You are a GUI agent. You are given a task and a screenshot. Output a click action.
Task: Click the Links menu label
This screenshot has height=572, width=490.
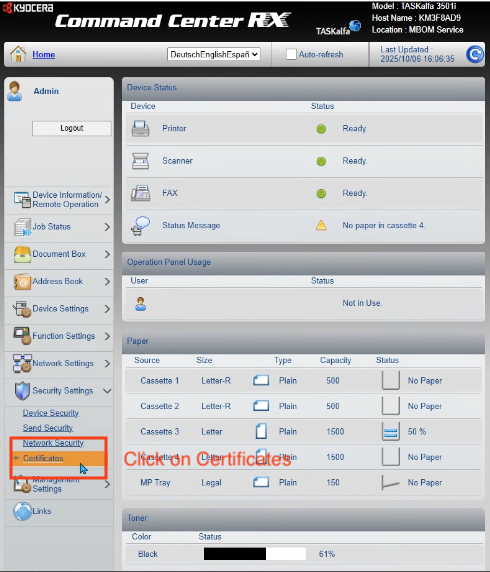(42, 511)
